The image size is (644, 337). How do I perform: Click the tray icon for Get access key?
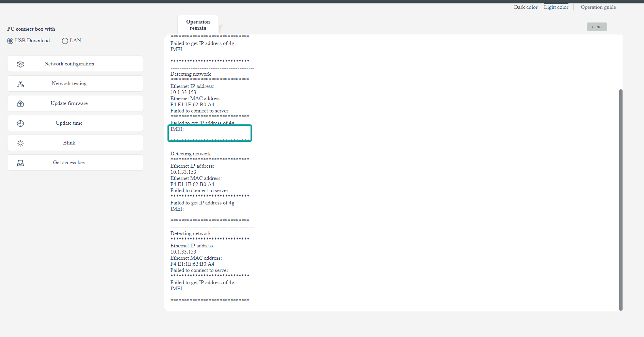tap(20, 163)
